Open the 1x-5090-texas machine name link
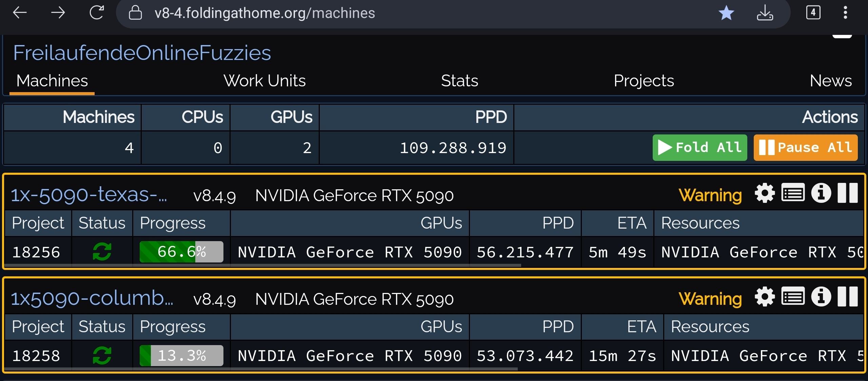 coord(89,195)
